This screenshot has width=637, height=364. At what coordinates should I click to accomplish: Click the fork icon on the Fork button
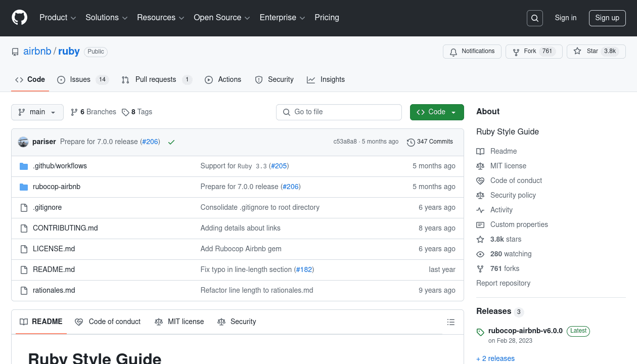516,51
